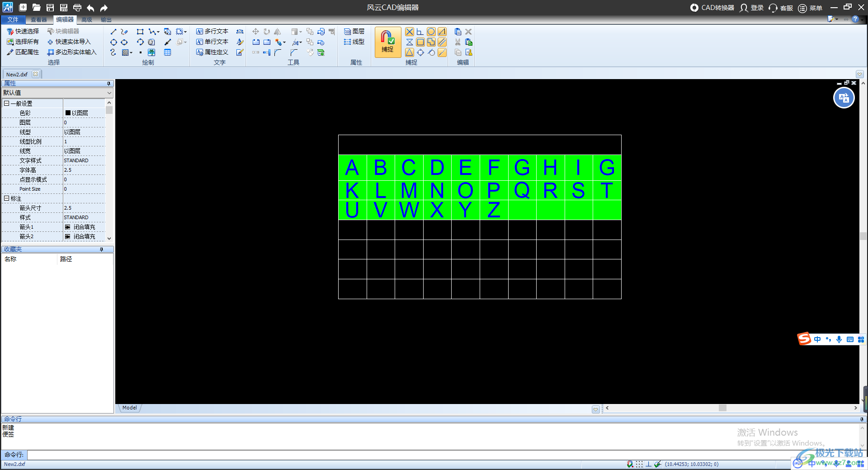Click the 色彩 black color swatch
This screenshot has height=470, width=868.
[68, 113]
